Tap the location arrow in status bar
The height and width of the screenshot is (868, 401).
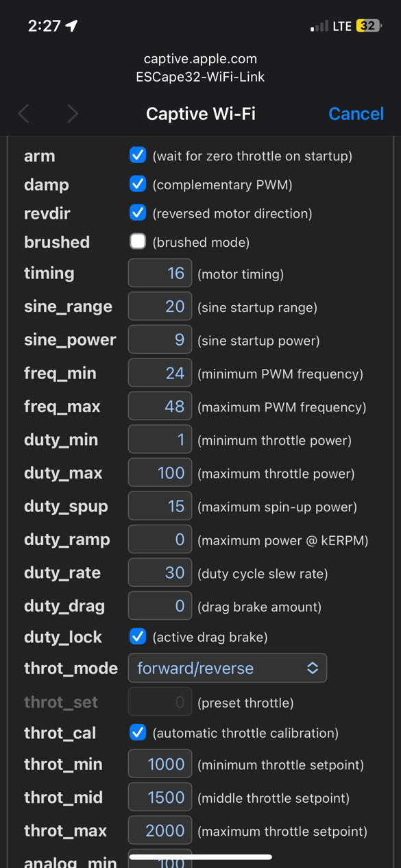click(71, 26)
